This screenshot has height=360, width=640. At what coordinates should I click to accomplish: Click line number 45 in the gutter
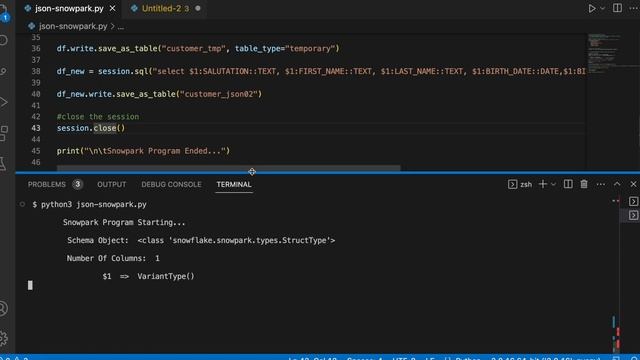click(36, 151)
